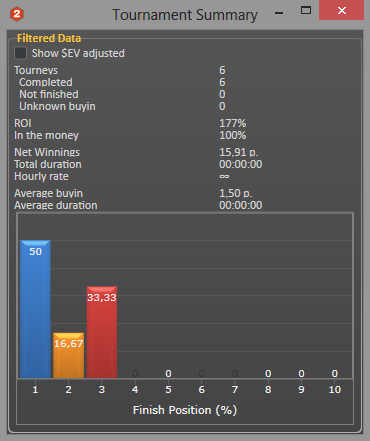Viewport: 370px width, 441px height.
Task: Click the Tournament Summary title bar text
Action: coord(185,15)
